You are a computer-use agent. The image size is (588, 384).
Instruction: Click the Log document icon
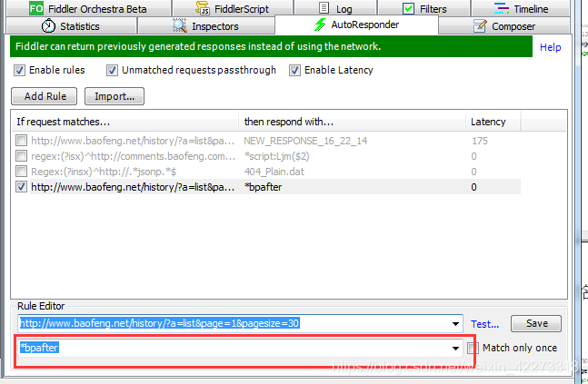coord(324,8)
